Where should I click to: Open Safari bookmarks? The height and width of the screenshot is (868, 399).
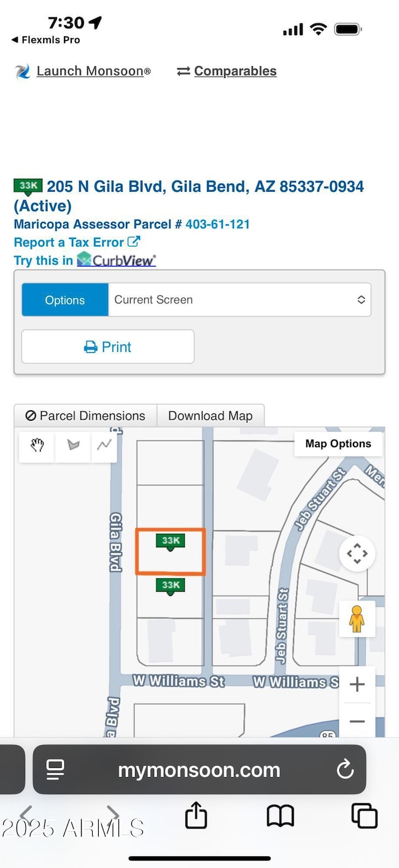[281, 816]
